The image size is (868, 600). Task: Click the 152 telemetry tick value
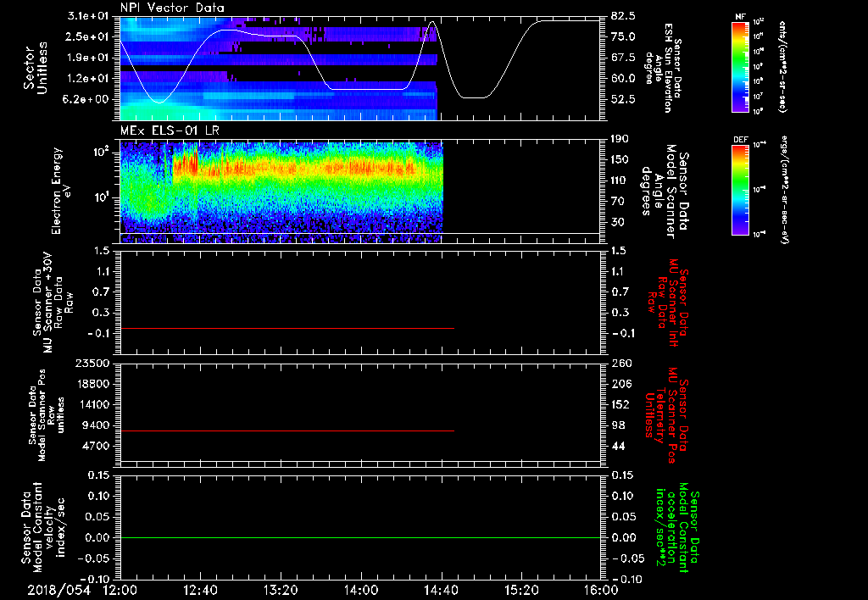[621, 404]
